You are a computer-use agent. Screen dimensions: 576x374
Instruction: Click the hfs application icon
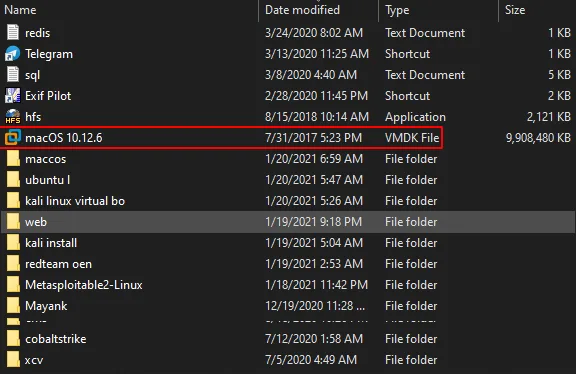click(x=13, y=116)
